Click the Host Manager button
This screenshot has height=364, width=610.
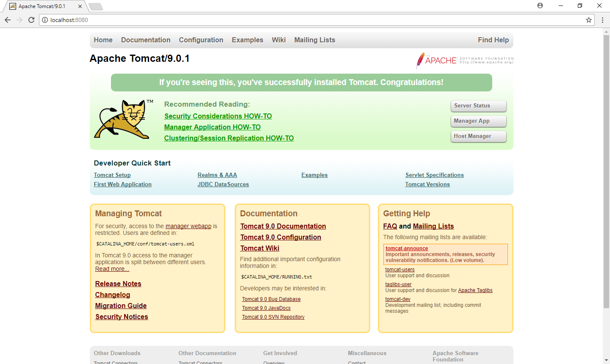[478, 136]
